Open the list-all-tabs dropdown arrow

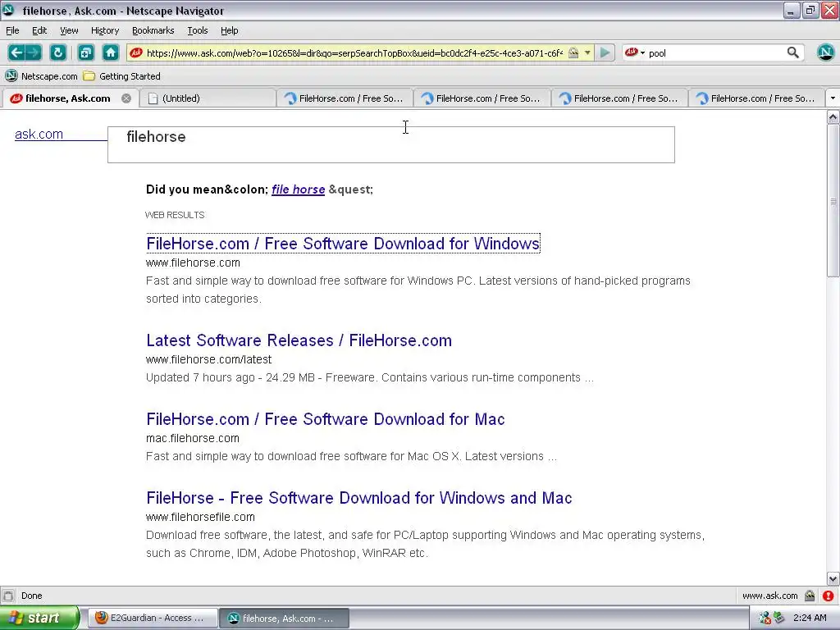point(833,98)
